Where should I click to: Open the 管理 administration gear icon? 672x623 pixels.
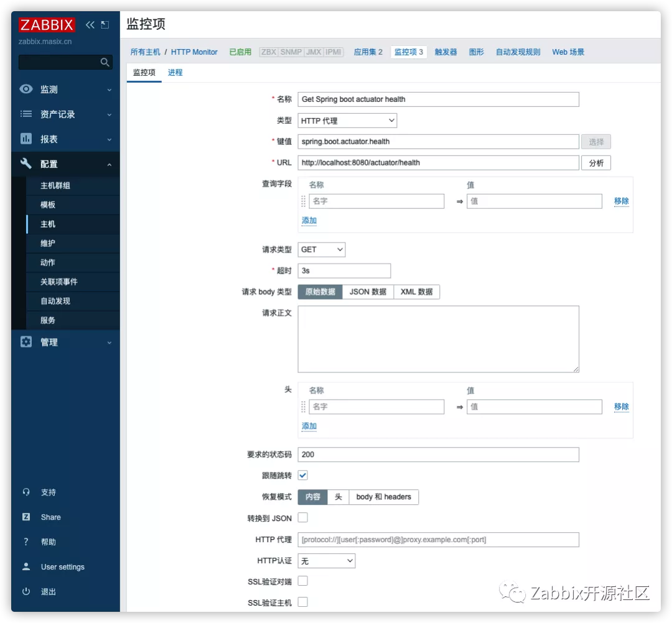tap(26, 341)
